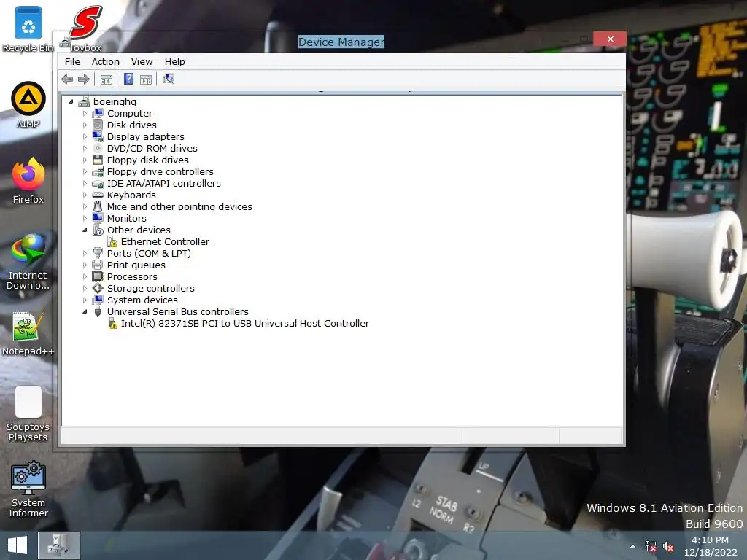Select Floppy drive controllers label
Viewport: 747px width, 560px height.
(160, 171)
